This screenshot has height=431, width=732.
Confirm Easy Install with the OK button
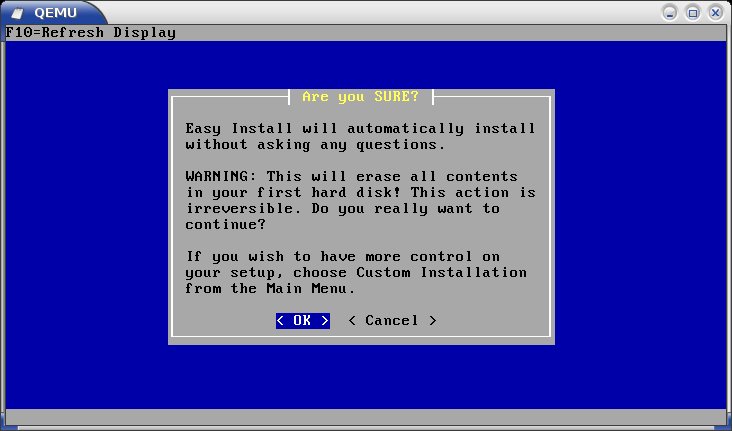pyautogui.click(x=303, y=320)
